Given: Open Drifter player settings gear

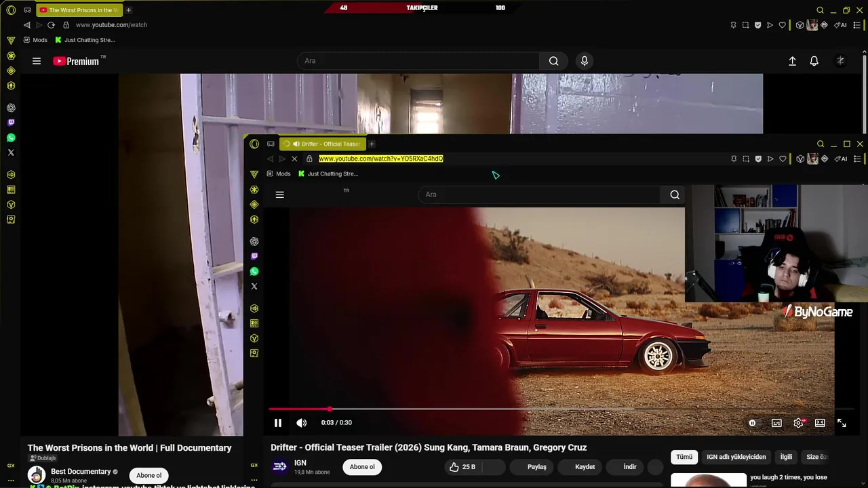Looking at the screenshot, I should (799, 423).
